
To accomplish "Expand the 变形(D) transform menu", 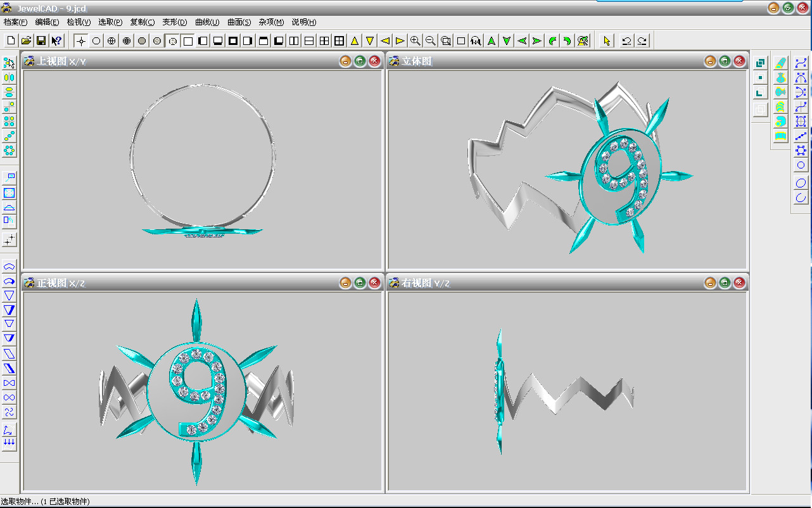I will [175, 22].
